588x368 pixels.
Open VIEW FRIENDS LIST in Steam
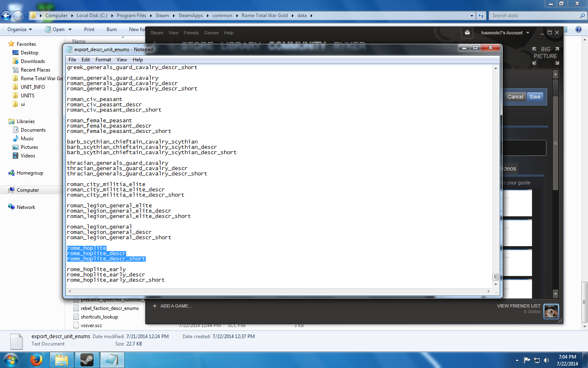[x=519, y=306]
